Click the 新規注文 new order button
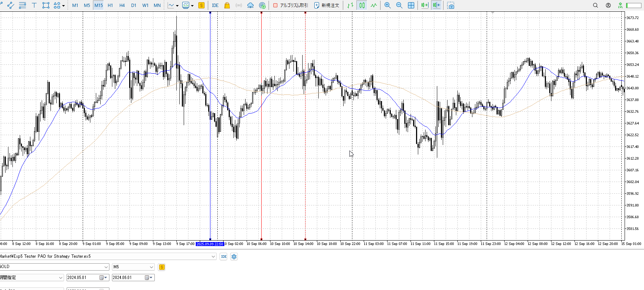The height and width of the screenshot is (290, 644). click(327, 5)
